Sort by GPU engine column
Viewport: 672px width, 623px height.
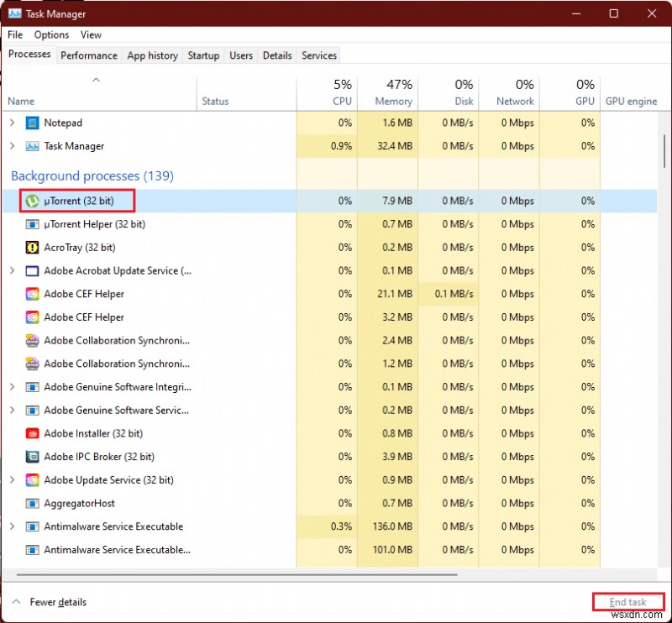(x=631, y=93)
